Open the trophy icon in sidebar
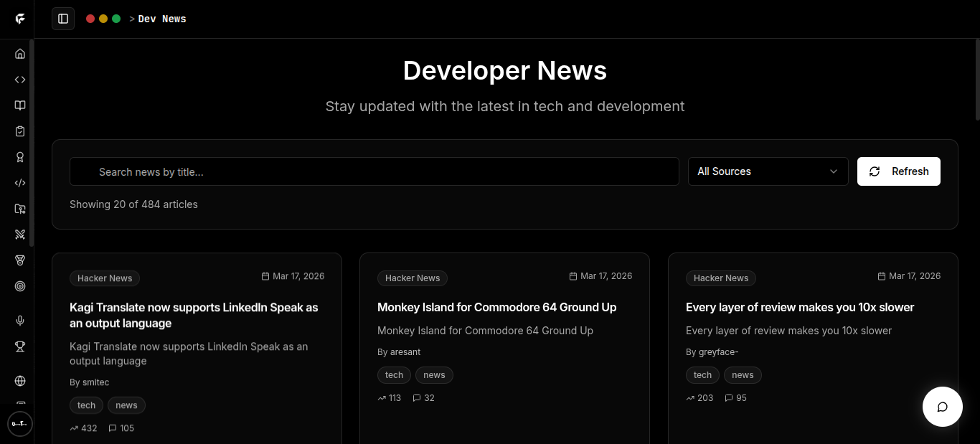The image size is (980, 444). [x=20, y=346]
